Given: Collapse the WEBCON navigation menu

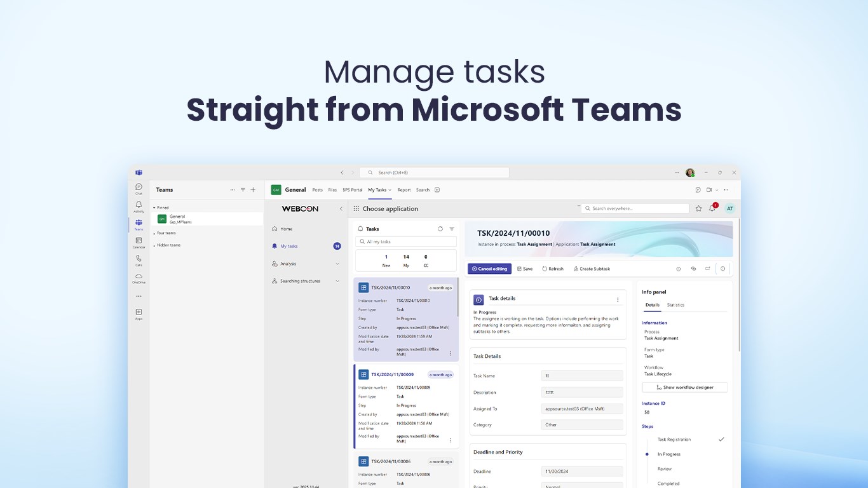Looking at the screenshot, I should click(x=341, y=208).
